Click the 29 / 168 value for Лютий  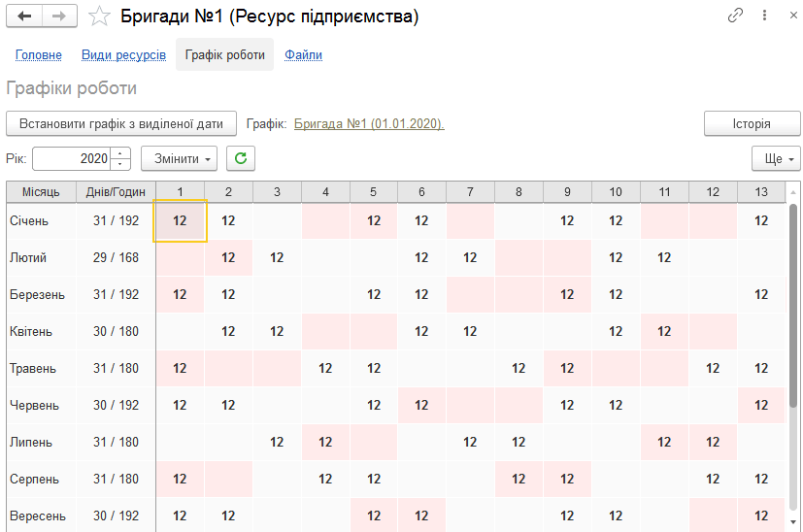tap(116, 257)
